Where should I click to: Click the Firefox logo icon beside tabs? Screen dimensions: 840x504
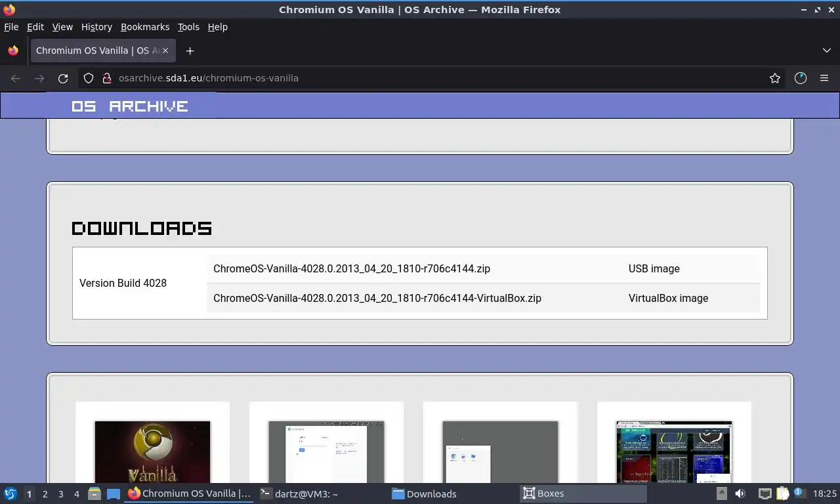(13, 51)
